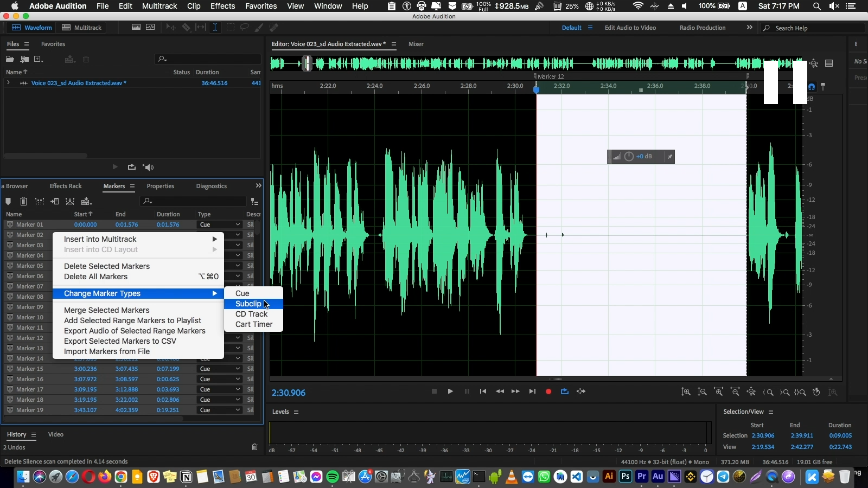Switch to Multitrack view

pyautogui.click(x=82, y=28)
